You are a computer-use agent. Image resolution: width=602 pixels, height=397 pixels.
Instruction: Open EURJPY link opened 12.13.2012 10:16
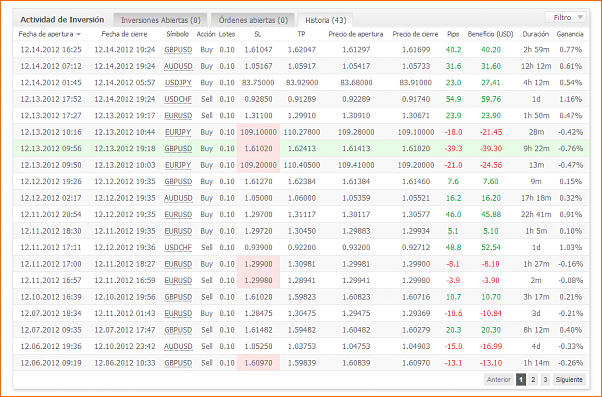[x=178, y=132]
